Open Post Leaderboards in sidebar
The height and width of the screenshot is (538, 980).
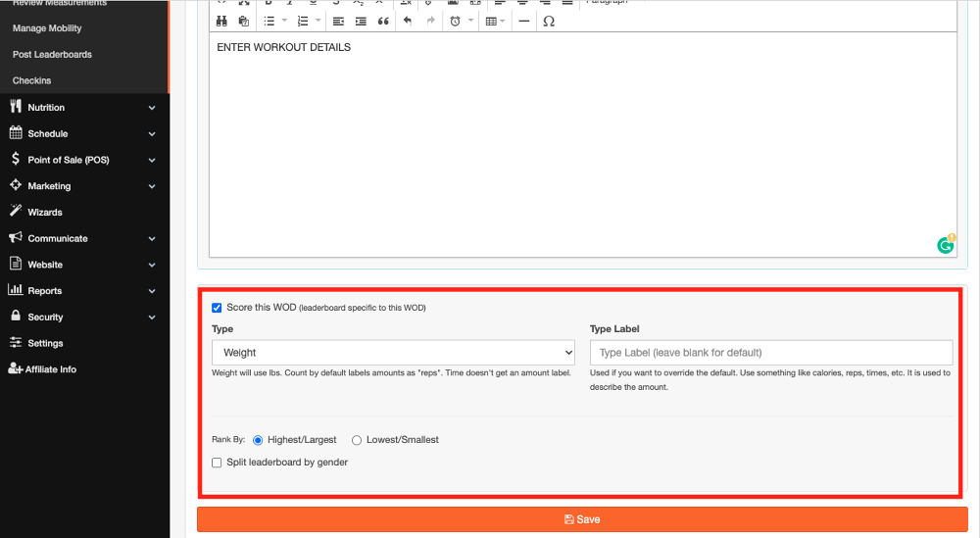tap(52, 54)
